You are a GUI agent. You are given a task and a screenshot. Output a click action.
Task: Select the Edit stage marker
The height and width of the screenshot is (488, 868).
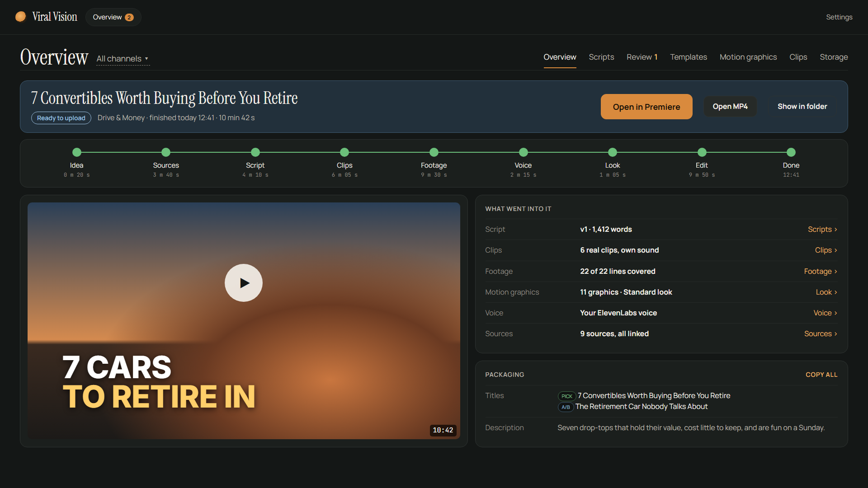(x=702, y=152)
